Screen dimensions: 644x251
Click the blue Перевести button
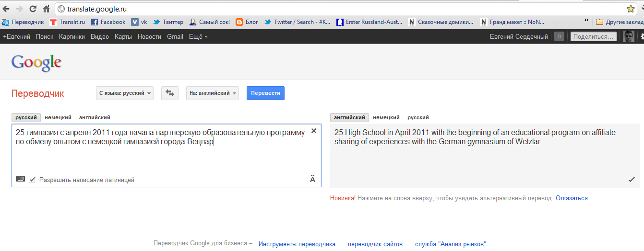[x=265, y=93]
